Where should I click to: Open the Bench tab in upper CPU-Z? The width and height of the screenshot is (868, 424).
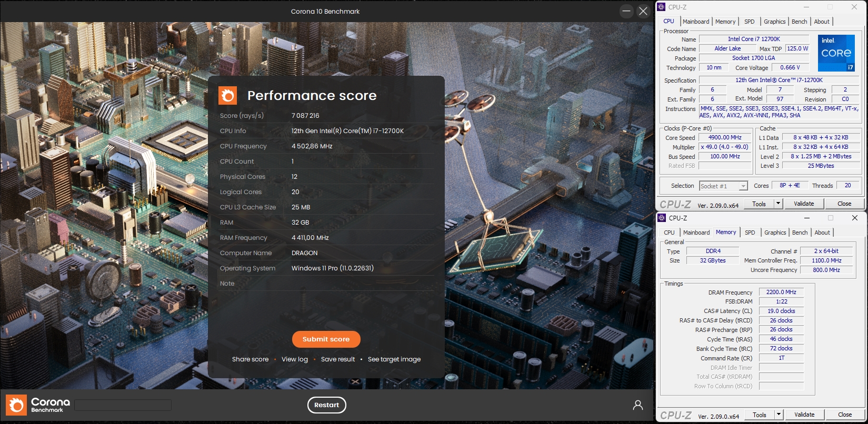800,22
